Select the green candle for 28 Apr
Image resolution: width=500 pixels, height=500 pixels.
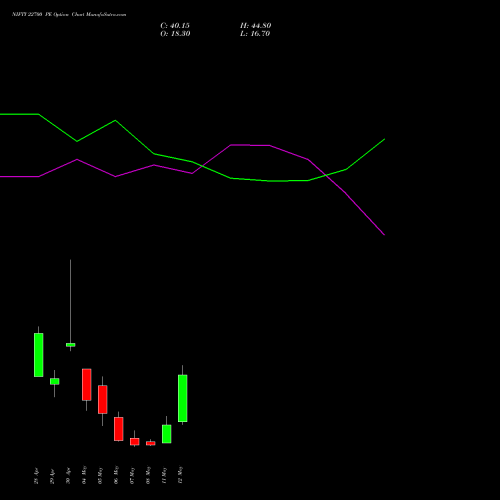(x=39, y=355)
